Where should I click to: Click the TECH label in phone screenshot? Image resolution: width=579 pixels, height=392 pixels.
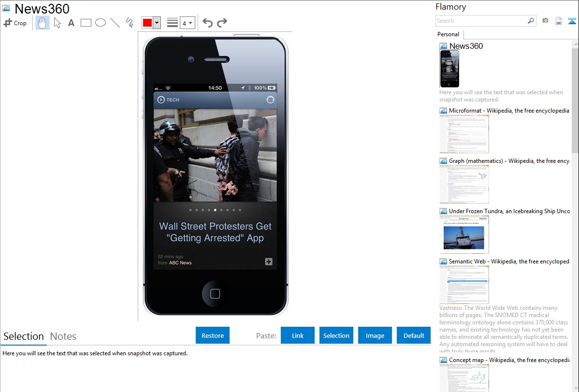click(x=173, y=100)
